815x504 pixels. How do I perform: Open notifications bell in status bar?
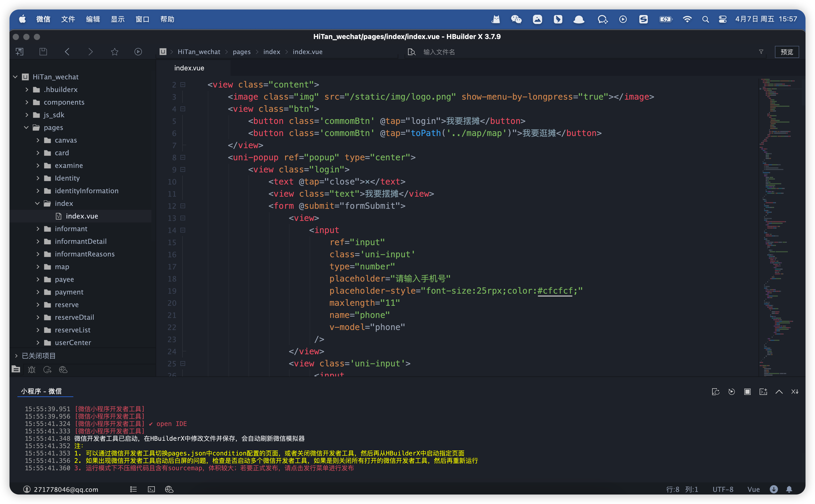pos(789,489)
